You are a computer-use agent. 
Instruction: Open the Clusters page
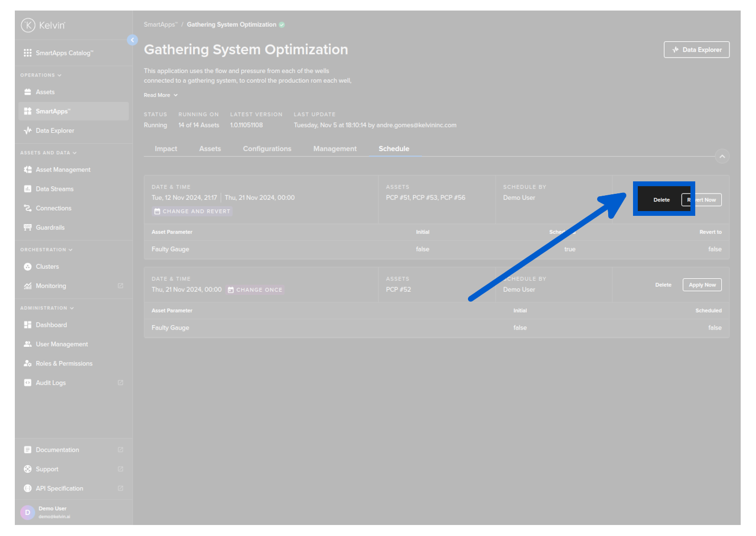click(47, 267)
